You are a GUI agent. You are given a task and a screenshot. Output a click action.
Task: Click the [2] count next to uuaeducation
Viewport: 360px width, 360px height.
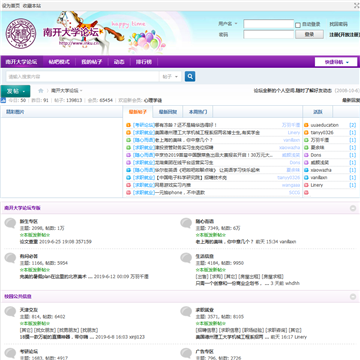coord(353,125)
